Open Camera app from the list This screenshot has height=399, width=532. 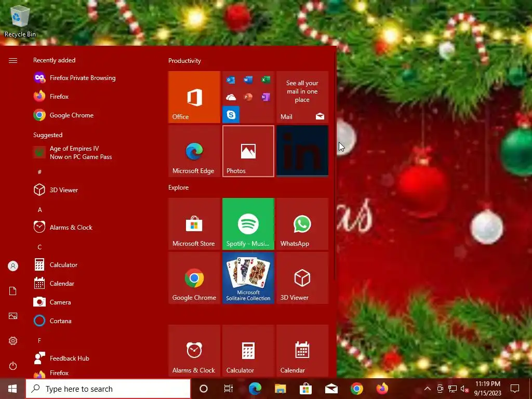coord(52,302)
